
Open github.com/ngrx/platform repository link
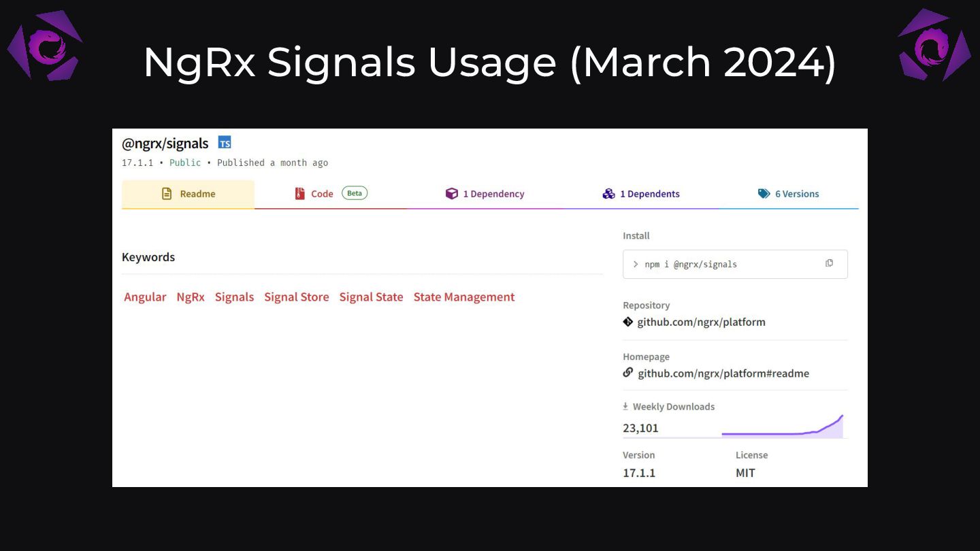(701, 322)
